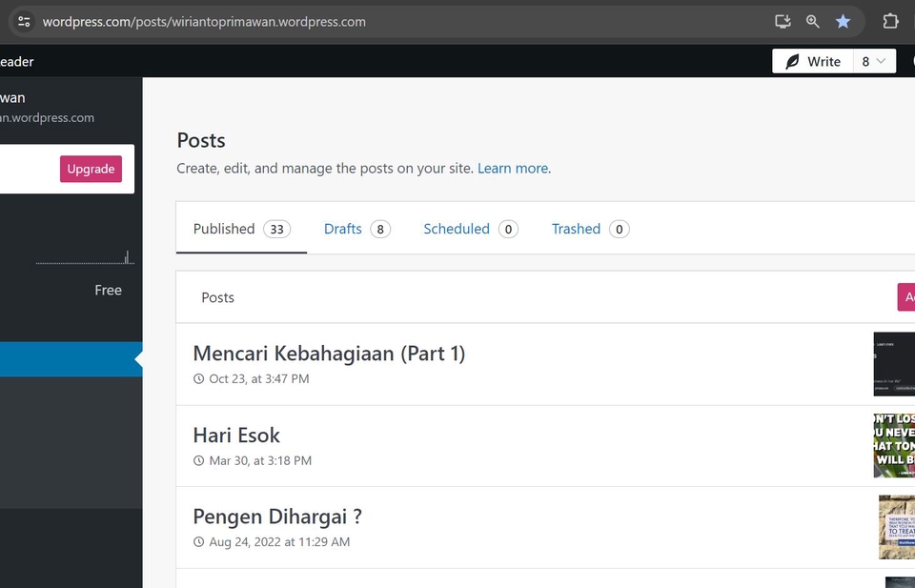
Task: Open the Scheduled posts tab
Action: [x=470, y=229]
